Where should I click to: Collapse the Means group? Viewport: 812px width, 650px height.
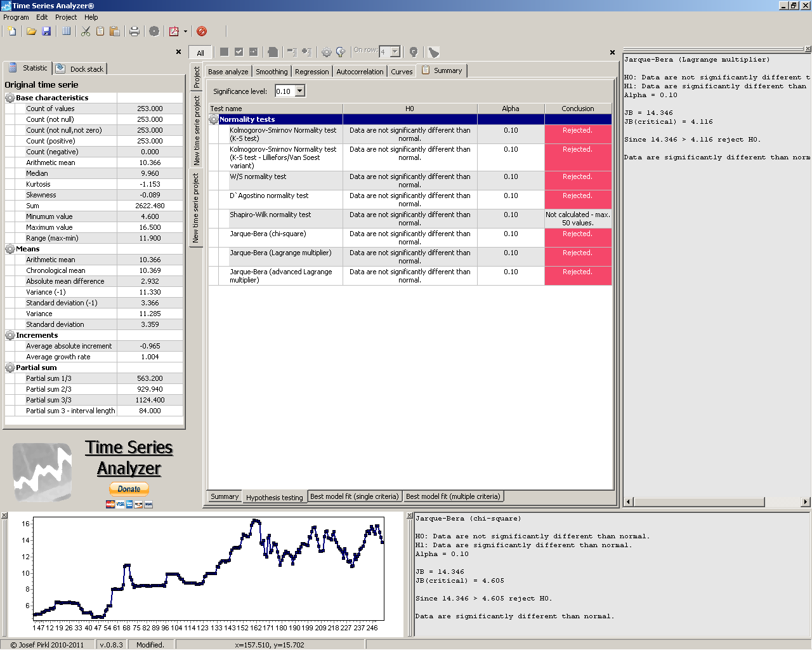[x=10, y=249]
